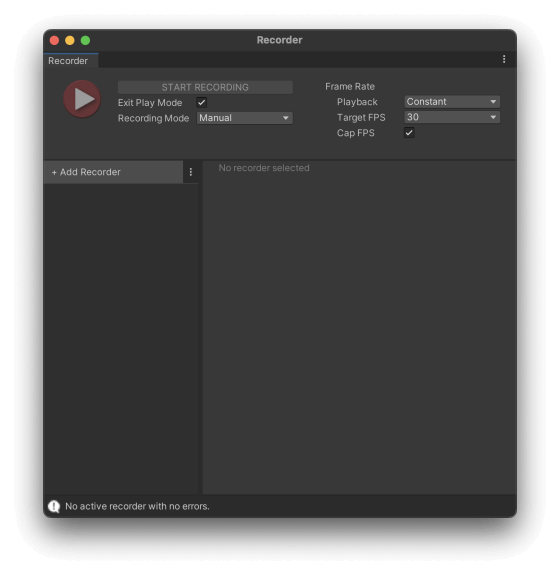Click the Recorder window title bar text

tap(279, 40)
